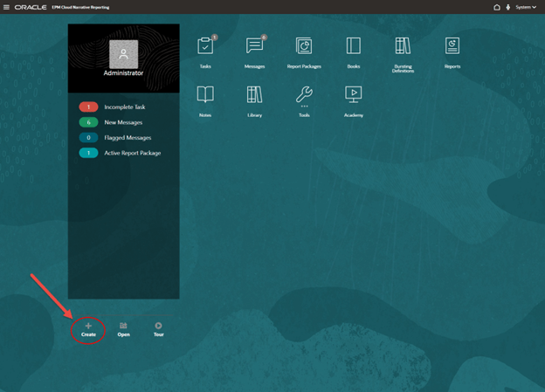This screenshot has height=392, width=545.
Task: Expand the Tools cluster
Action: click(304, 97)
